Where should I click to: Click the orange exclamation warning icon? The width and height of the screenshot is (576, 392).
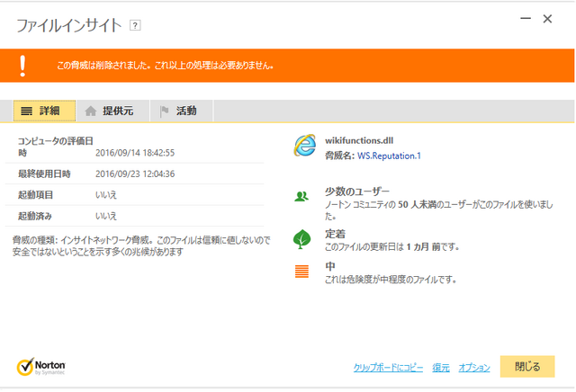22,66
